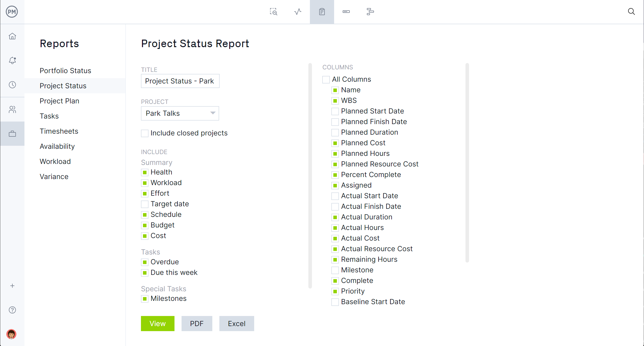Toggle the Include closed projects checkbox

tap(145, 133)
